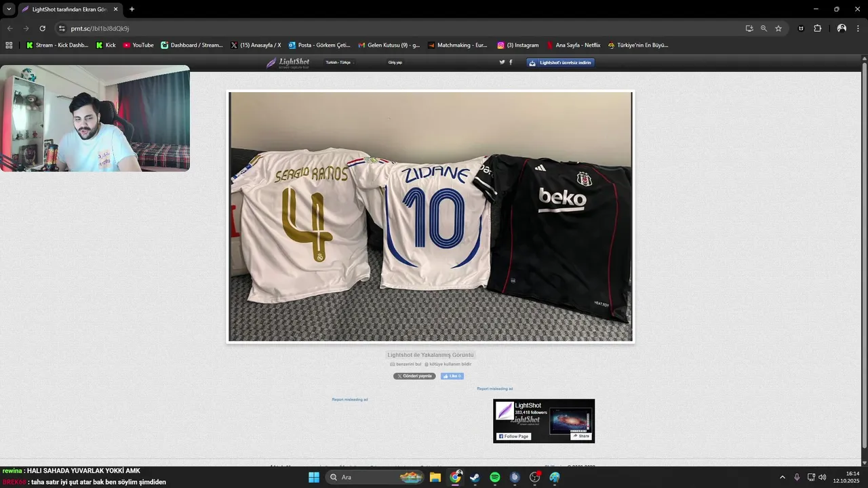The image size is (868, 488).
Task: Bookmark this page with the star icon
Action: tap(778, 28)
